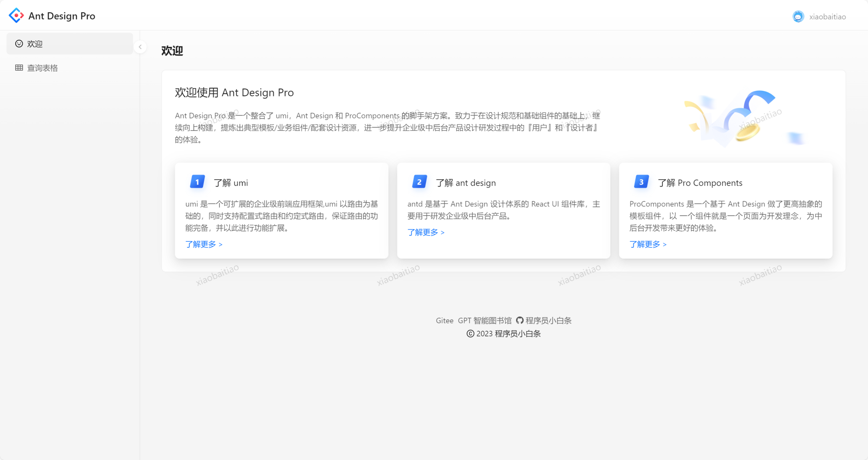Open the xiaobaitiao username menu
Screen dimensions: 868x460
tap(828, 16)
